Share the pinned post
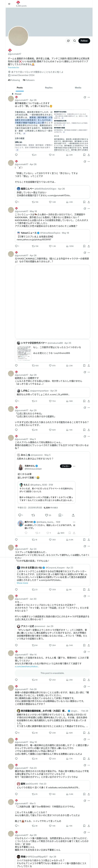This screenshot has width=98, height=868. pos(89,155)
